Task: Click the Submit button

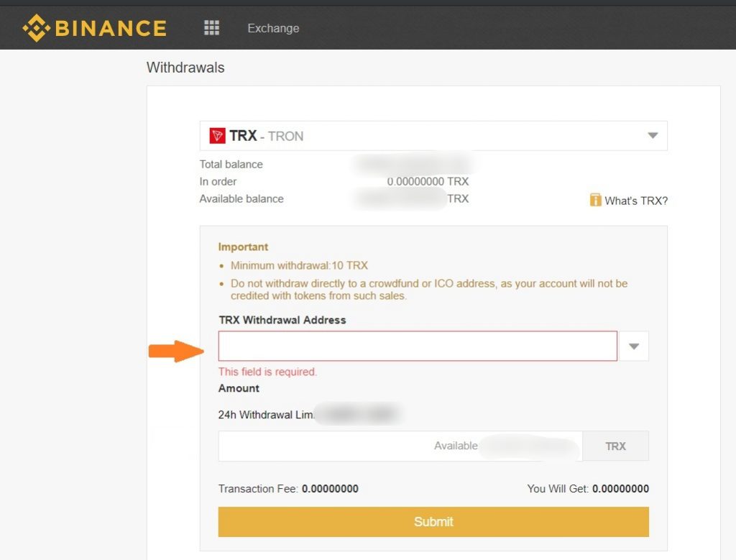Action: tap(433, 522)
